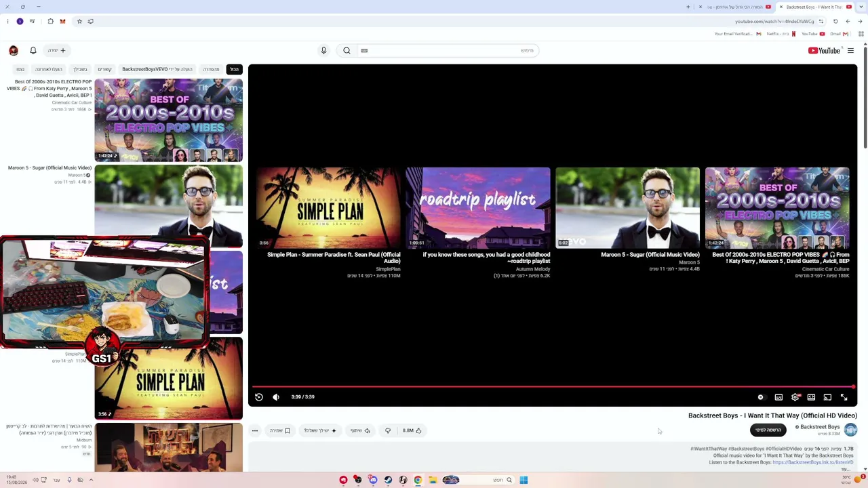
Task: Open sidebar Simple Plan Summer Paradise thumbnail
Action: coord(169,378)
